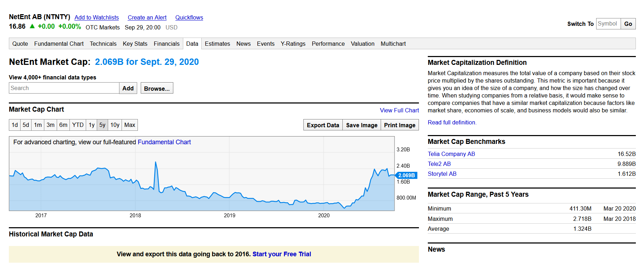The width and height of the screenshot is (644, 263).
Task: Focus the financial data Search box
Action: pyautogui.click(x=64, y=88)
